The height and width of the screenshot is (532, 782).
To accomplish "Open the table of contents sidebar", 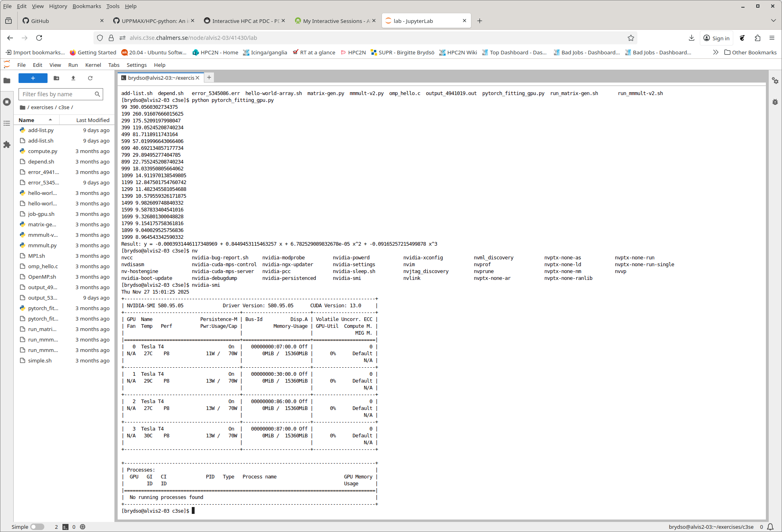I will click(x=7, y=123).
